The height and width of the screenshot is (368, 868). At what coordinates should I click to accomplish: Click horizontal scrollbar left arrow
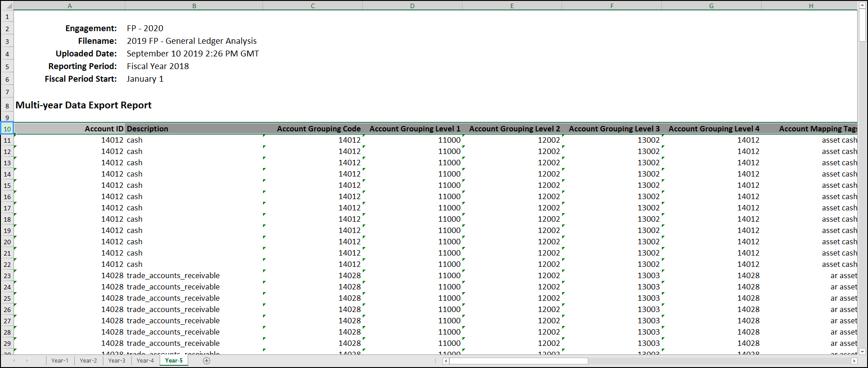coord(446,361)
